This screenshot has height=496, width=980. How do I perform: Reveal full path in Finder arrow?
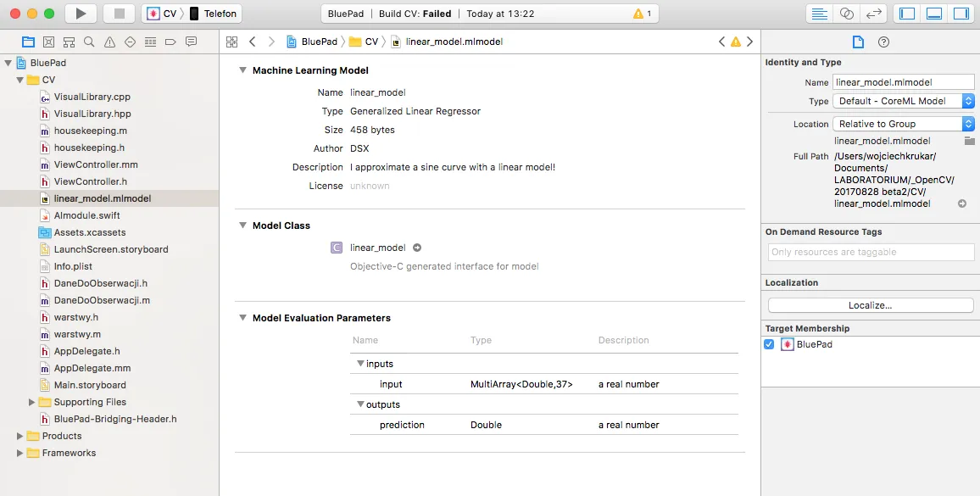coord(962,203)
